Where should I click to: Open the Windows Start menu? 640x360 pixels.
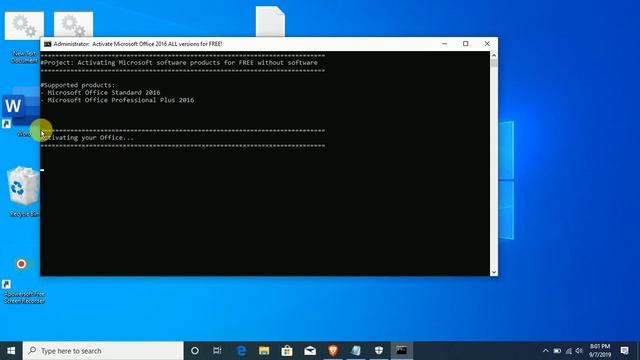coord(11,351)
